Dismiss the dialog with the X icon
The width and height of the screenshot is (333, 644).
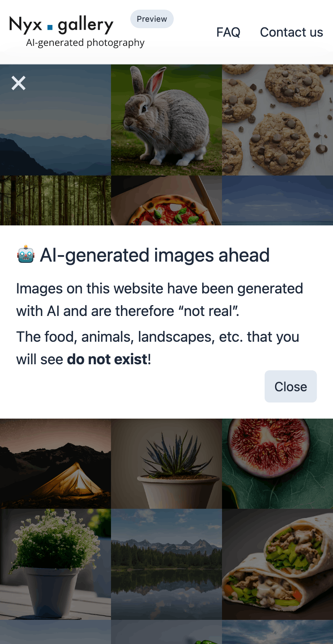tap(18, 83)
